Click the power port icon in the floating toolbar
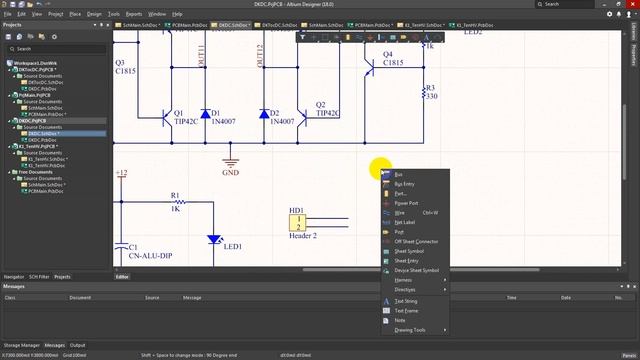The image size is (640, 360). tap(370, 37)
